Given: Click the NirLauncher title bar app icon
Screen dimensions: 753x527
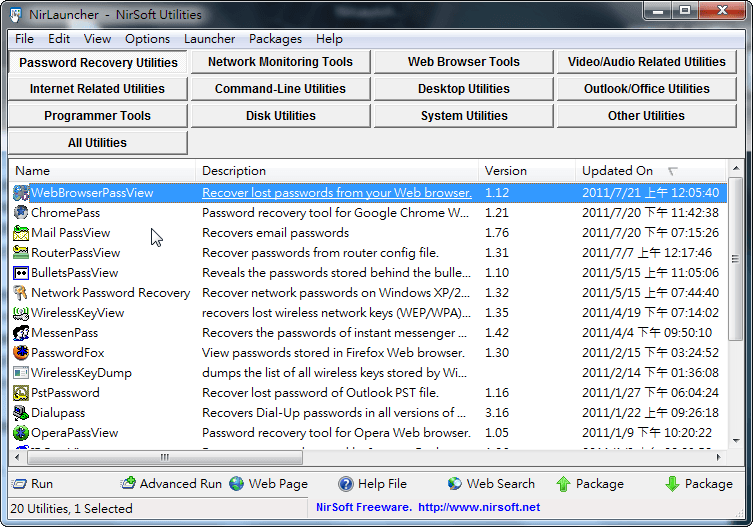Looking at the screenshot, I should (x=16, y=14).
